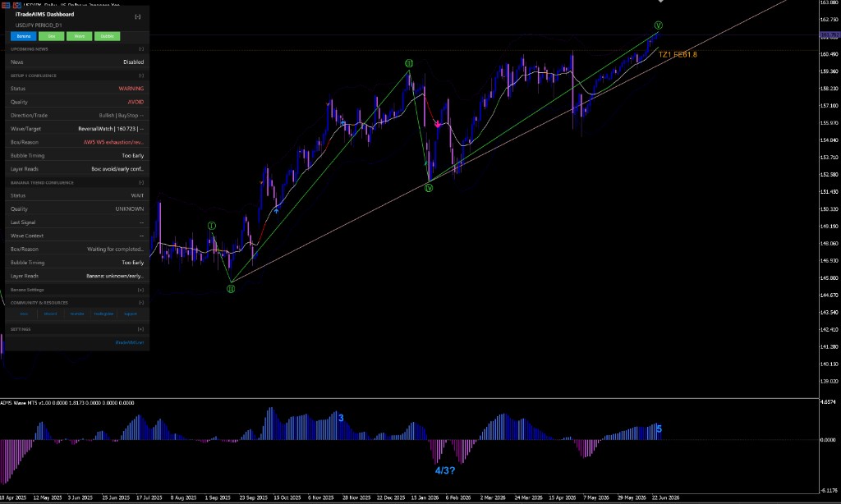841x504 pixels.
Task: Click the Banana Quality "UNKNOWN" value
Action: [130, 209]
